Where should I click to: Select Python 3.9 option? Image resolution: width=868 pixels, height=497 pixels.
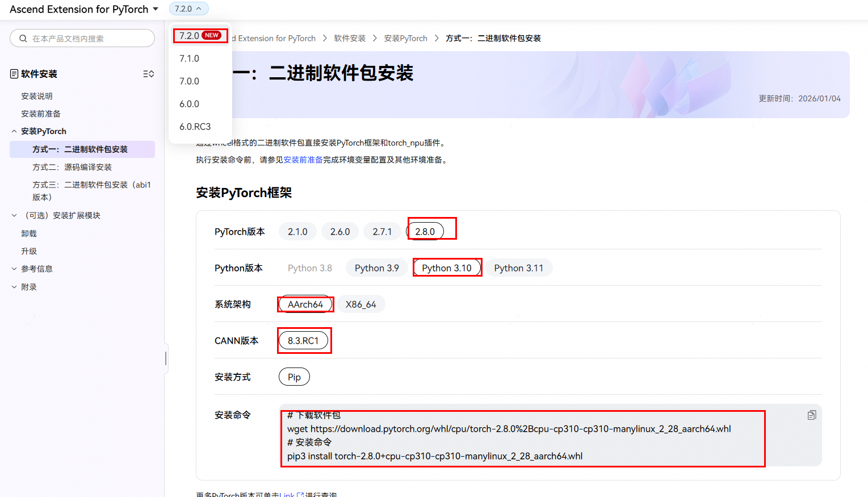point(377,268)
